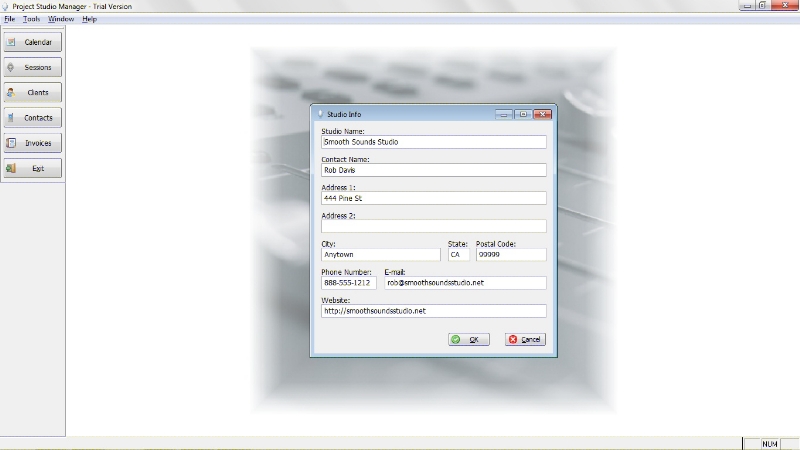The image size is (800, 450).
Task: Focus the empty Address 2 field
Action: [433, 226]
